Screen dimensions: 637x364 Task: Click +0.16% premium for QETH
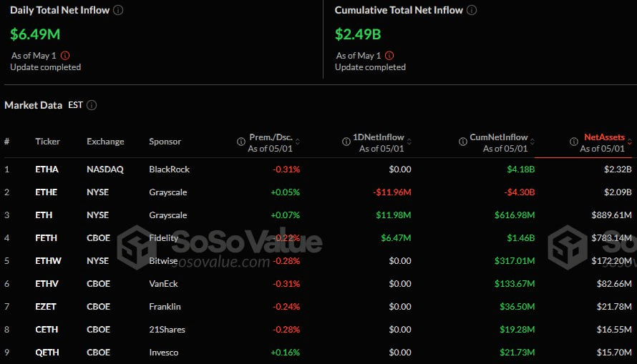tap(285, 353)
